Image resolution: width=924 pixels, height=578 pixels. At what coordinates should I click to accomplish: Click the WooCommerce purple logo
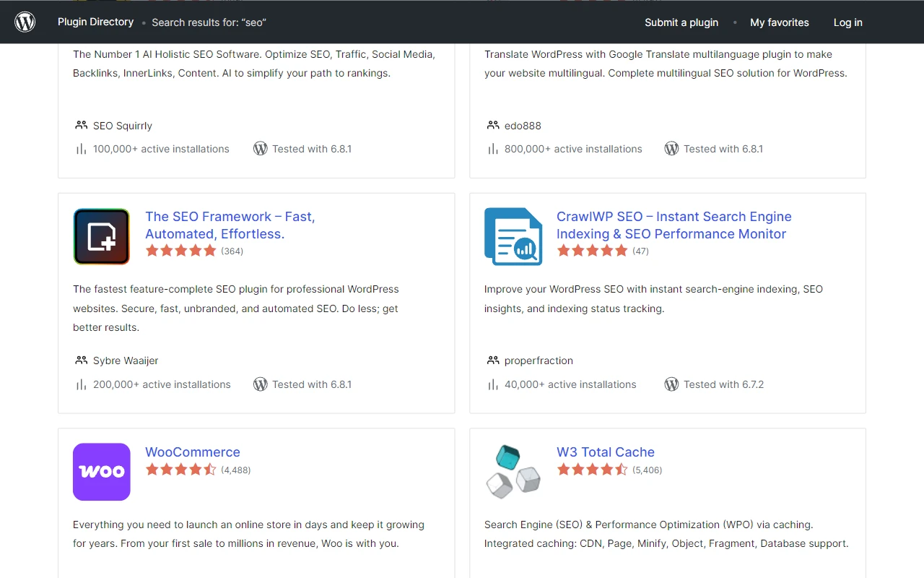click(x=102, y=472)
